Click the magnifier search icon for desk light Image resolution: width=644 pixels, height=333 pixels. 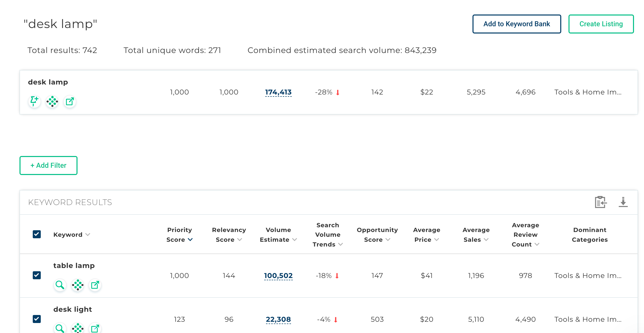(x=60, y=328)
